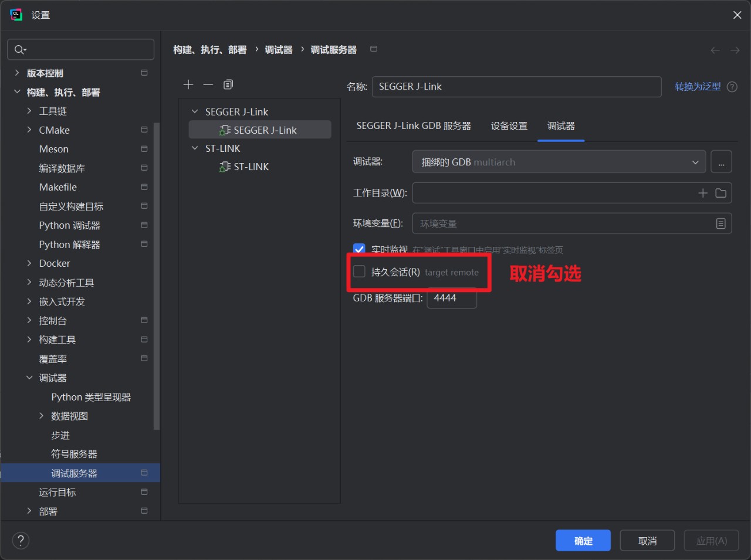The width and height of the screenshot is (751, 560).
Task: Switch to the 设备设置 tab
Action: click(509, 126)
